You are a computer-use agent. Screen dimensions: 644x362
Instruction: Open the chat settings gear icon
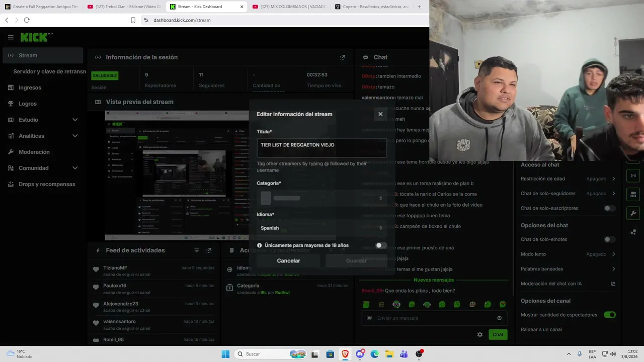[480, 334]
